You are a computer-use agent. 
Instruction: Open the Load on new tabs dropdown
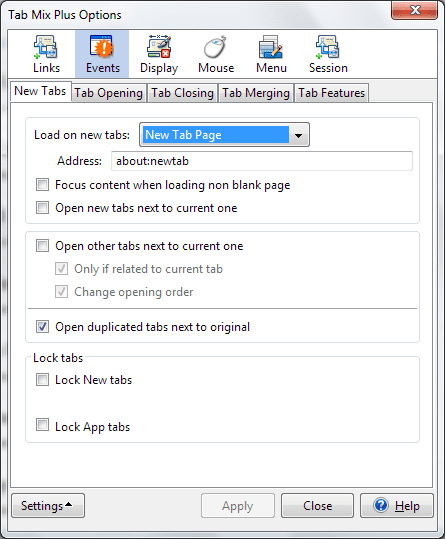click(224, 135)
